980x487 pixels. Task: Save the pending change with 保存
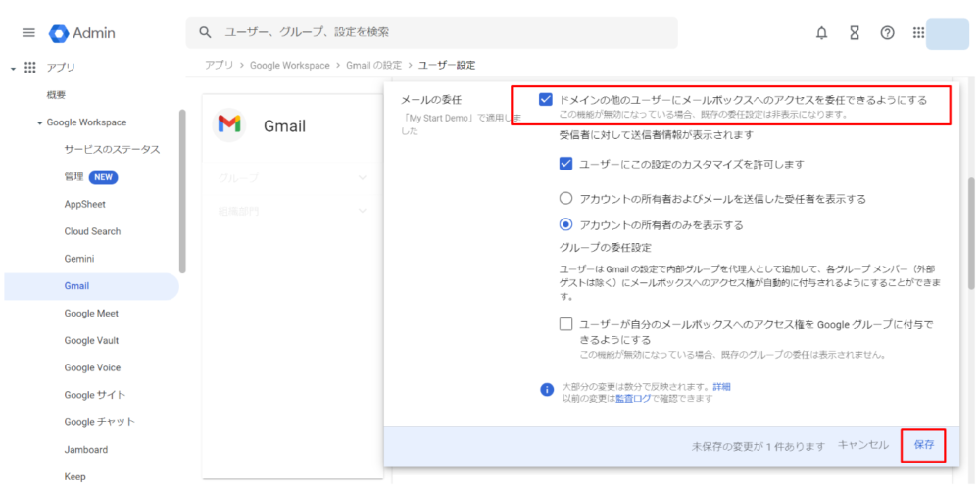pyautogui.click(x=924, y=445)
